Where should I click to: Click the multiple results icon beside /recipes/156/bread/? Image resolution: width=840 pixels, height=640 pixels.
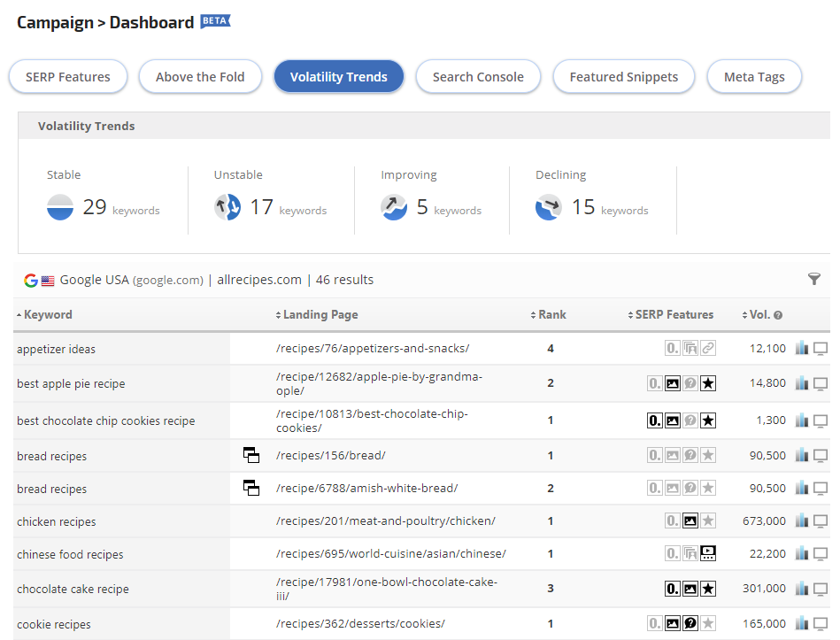(x=251, y=456)
